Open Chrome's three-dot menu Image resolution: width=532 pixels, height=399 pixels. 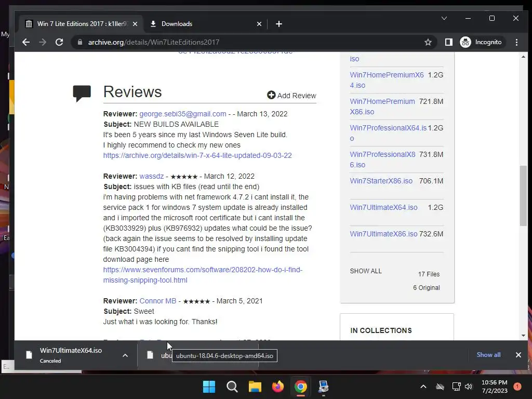click(x=516, y=42)
